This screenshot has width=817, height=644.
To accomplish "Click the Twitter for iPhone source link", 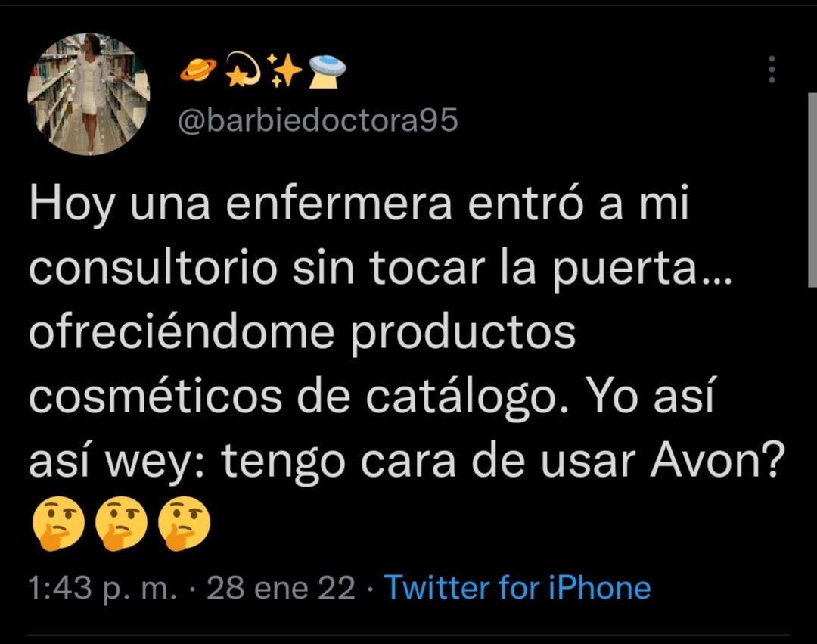I will click(x=517, y=588).
